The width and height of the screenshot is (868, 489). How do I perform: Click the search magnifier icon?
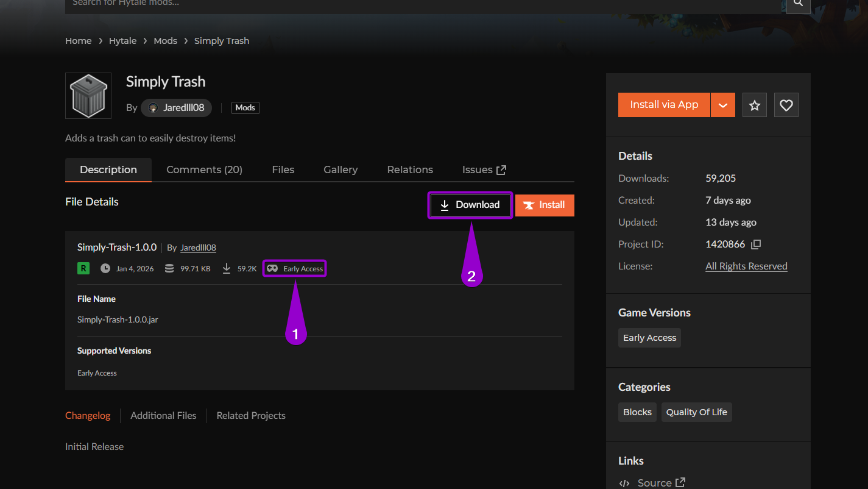[x=798, y=5]
